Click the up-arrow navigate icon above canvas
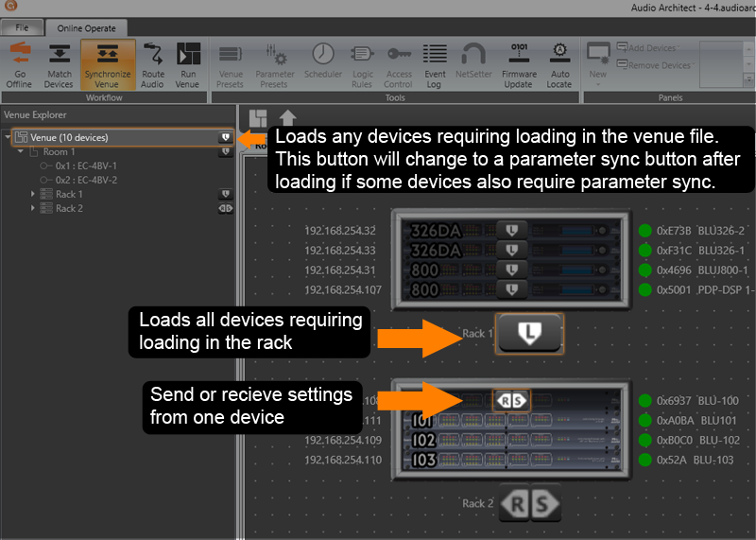Screen dimensions: 756x540 coord(287,118)
